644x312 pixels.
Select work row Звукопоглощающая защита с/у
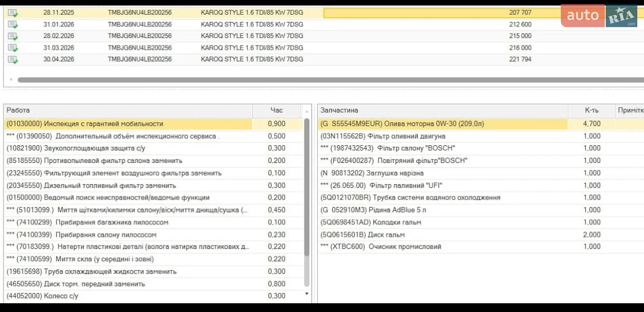click(153, 148)
